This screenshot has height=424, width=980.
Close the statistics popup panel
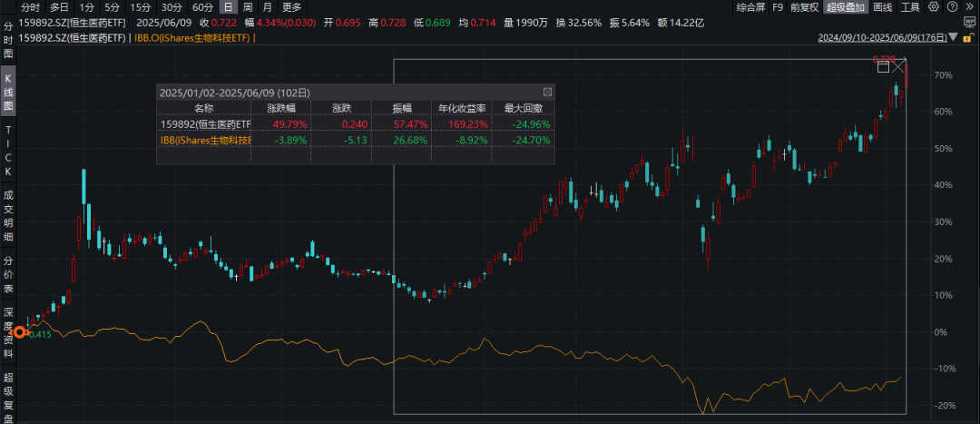click(547, 92)
